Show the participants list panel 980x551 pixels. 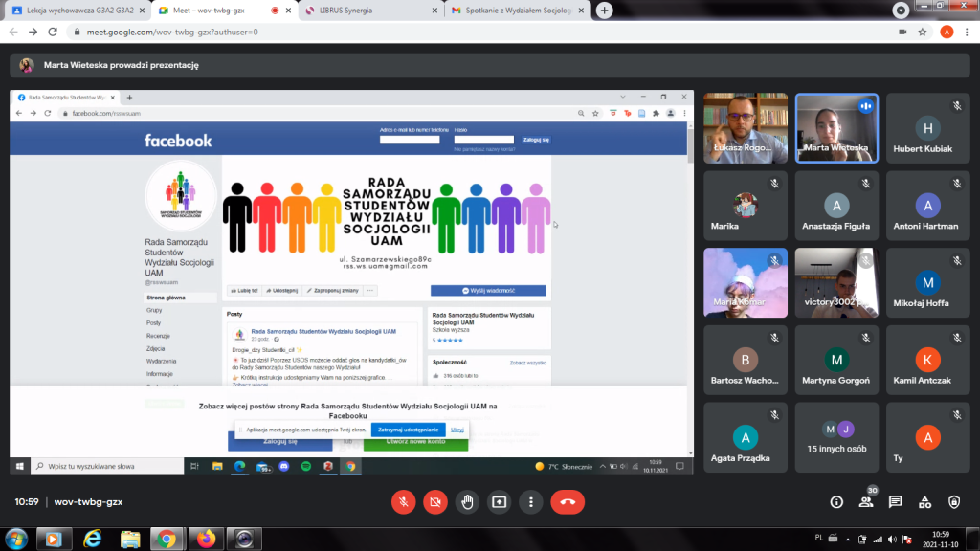(x=866, y=501)
